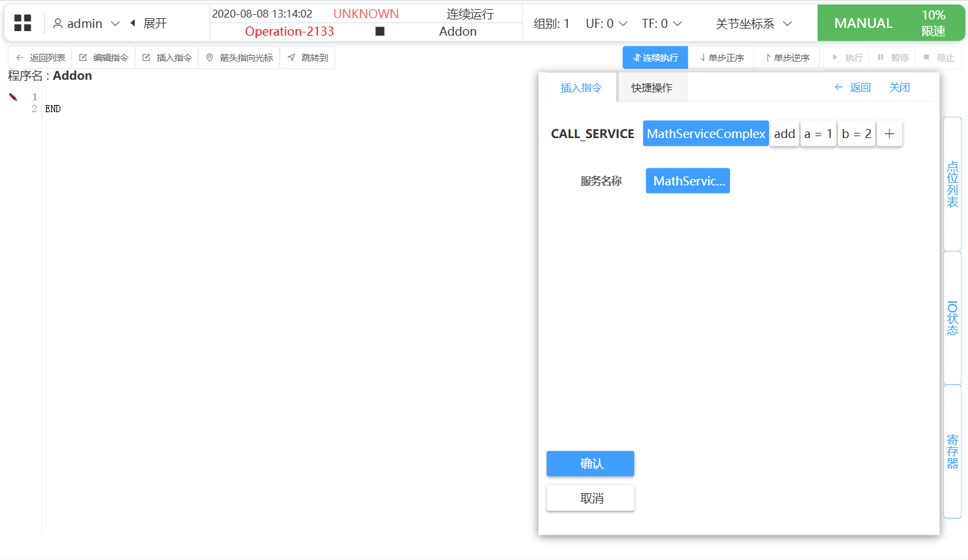968x560 pixels.
Task: Click the MathServic... service name field
Action: point(688,181)
